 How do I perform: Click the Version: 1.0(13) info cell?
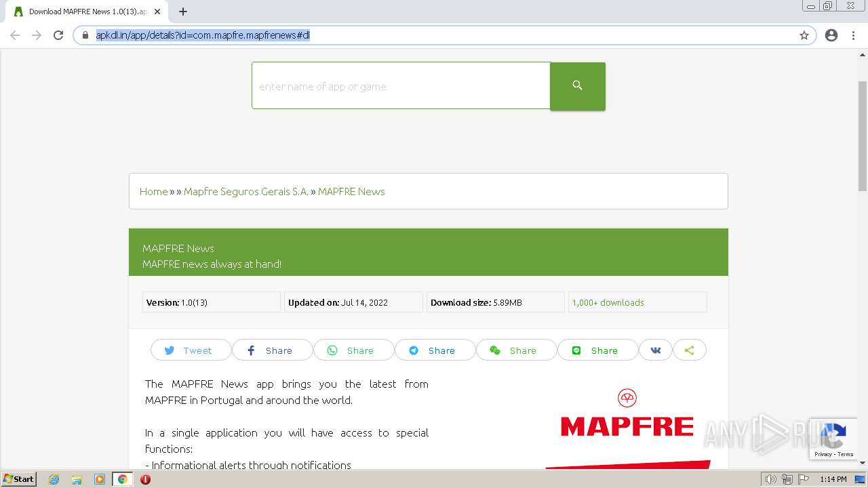pos(212,302)
